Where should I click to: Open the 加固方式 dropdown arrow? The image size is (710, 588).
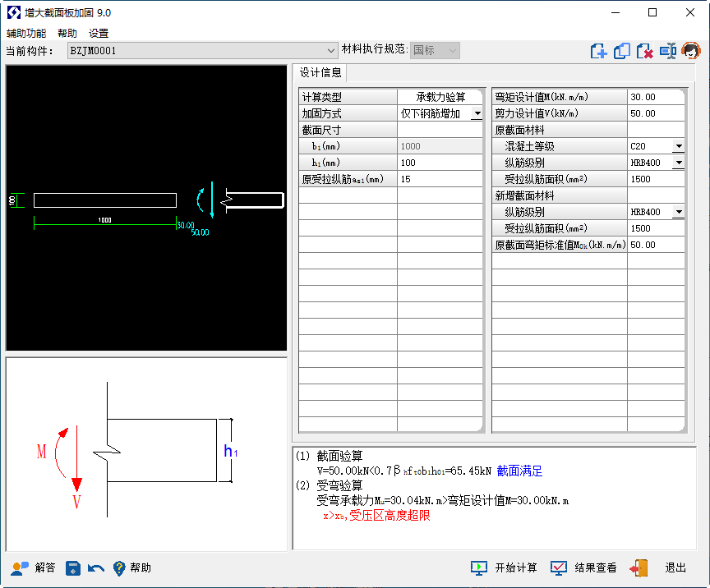476,114
